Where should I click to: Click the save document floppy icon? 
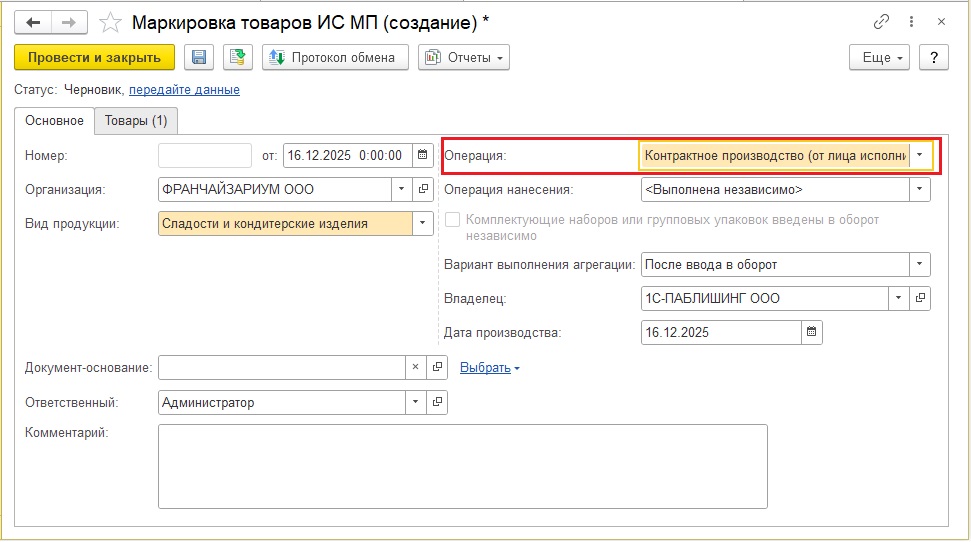pyautogui.click(x=198, y=57)
